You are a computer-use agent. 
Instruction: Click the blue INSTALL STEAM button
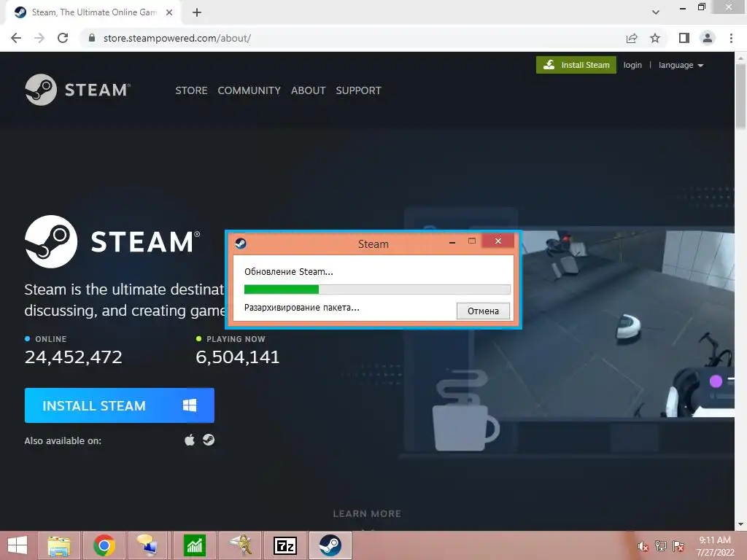(x=119, y=405)
